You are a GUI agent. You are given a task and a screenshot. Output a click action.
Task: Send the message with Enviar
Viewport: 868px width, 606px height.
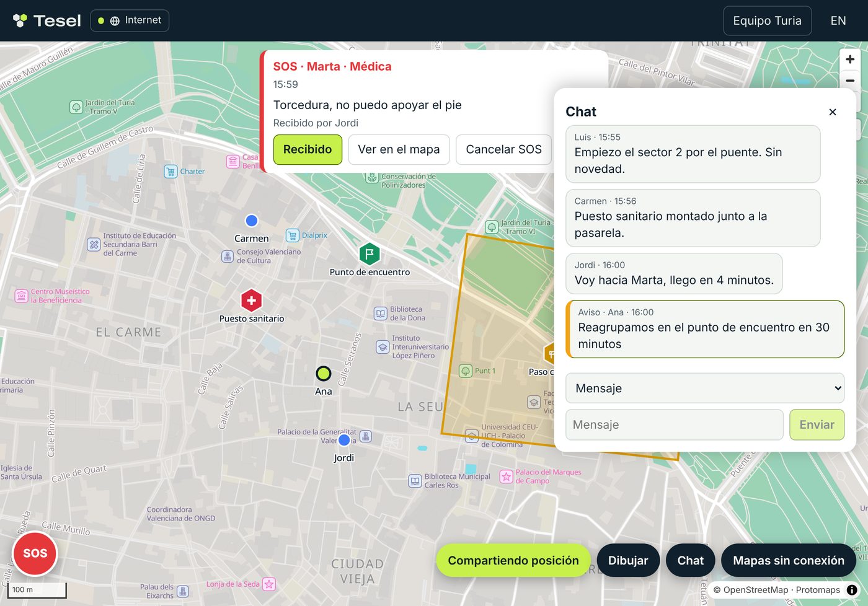click(817, 424)
